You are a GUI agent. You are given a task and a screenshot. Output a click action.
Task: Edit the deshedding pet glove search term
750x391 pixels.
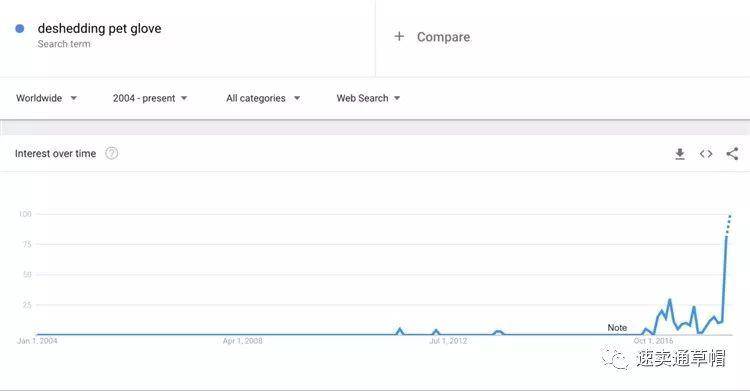point(99,29)
